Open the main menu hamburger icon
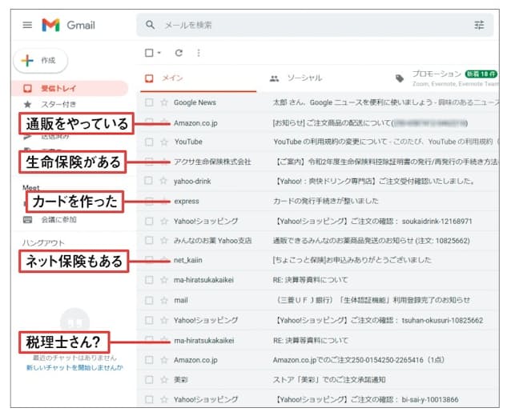Screen dimensions: 511x420 tap(27, 25)
